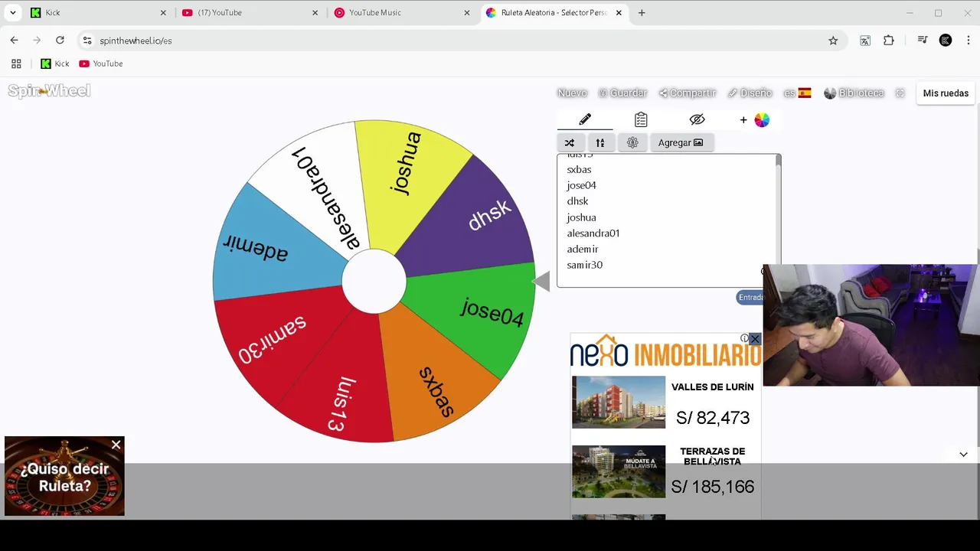This screenshot has height=551, width=980.
Task: Click the Entradas counter badge
Action: coord(750,297)
